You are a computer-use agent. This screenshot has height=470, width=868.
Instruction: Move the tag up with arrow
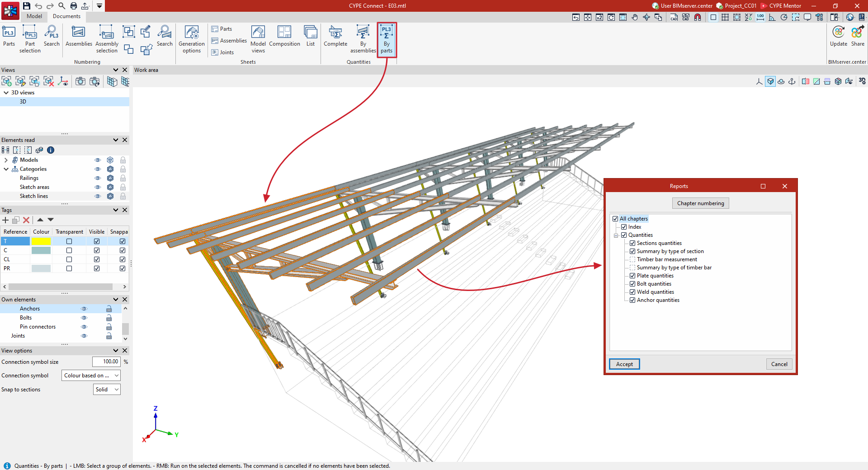pos(40,220)
